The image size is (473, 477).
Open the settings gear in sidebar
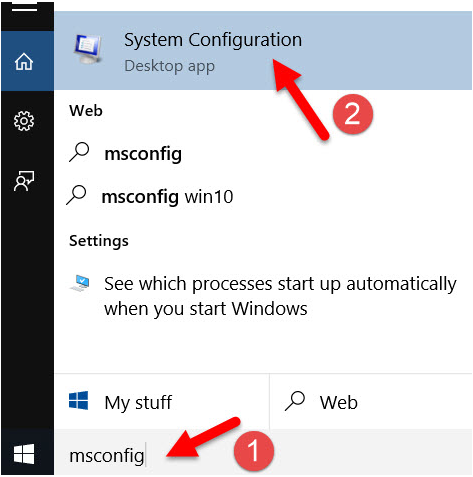[x=24, y=121]
